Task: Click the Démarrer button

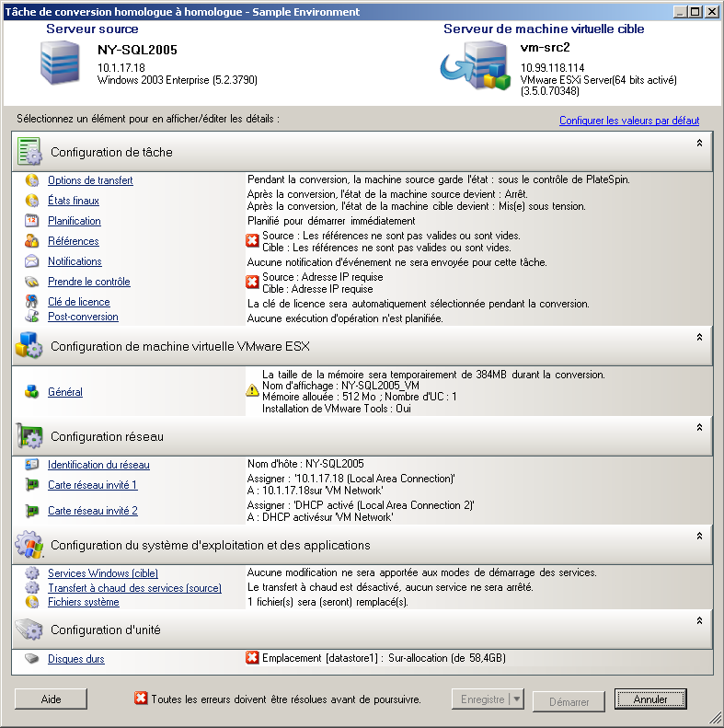Action: click(569, 701)
